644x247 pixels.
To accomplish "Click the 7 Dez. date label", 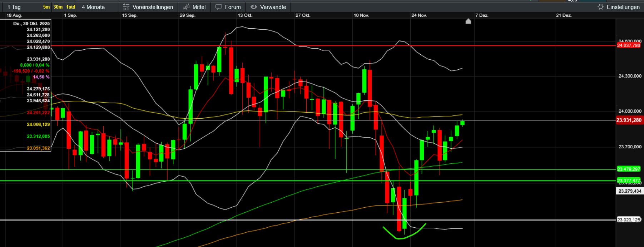I will click(482, 15).
